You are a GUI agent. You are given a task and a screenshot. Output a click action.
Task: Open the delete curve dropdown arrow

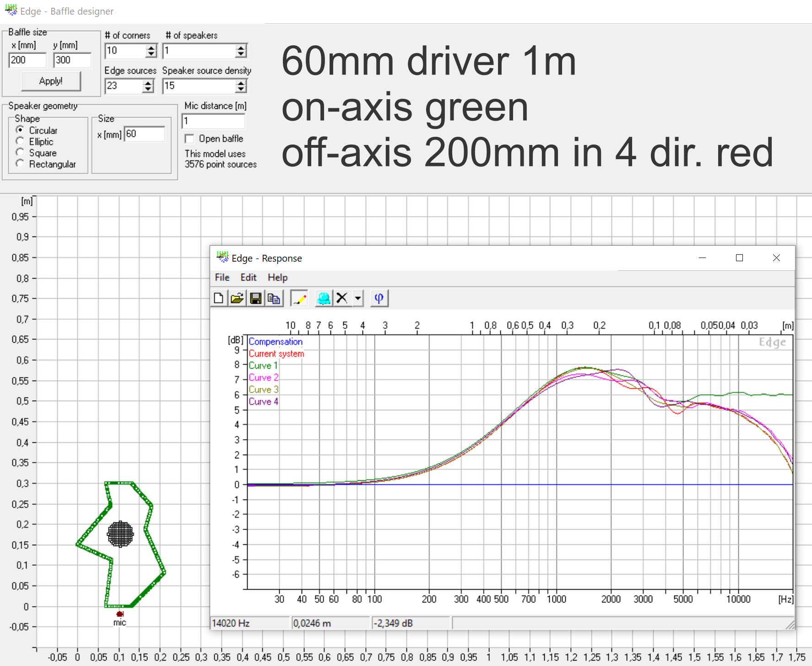coord(358,298)
